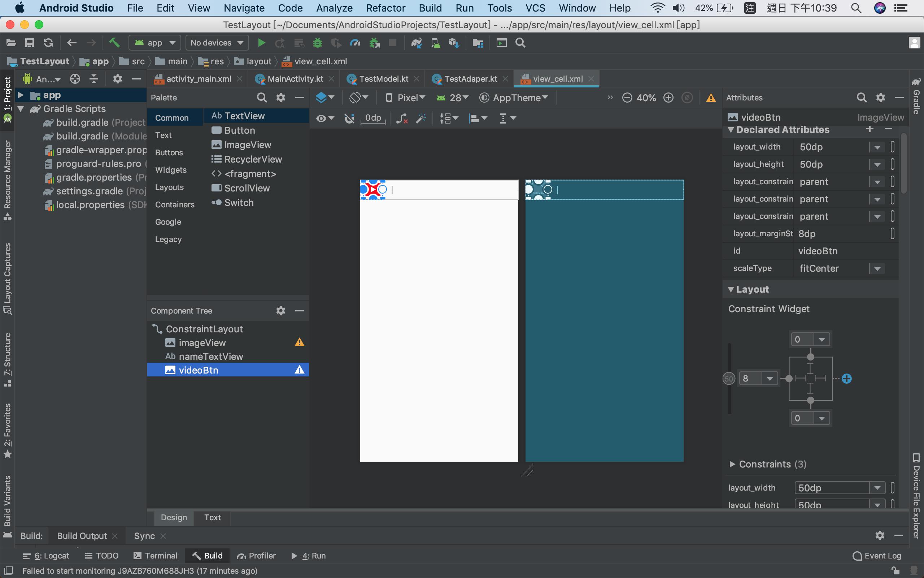Open the Profiler tool window

coord(256,556)
